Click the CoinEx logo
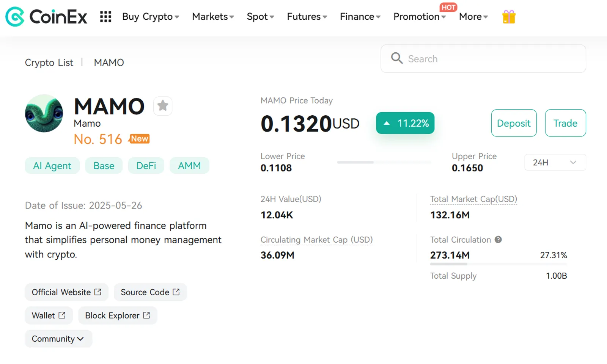 (x=46, y=17)
